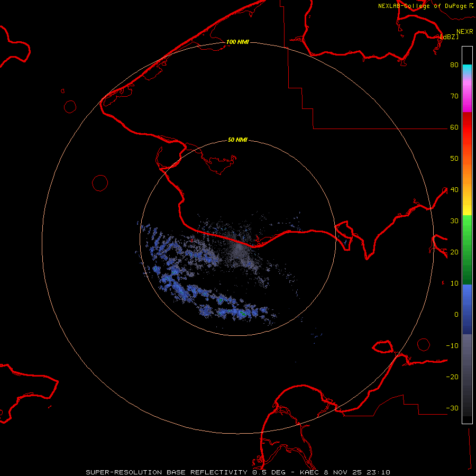
Task: Click the -30 dBZ scale value
Action: click(x=452, y=408)
